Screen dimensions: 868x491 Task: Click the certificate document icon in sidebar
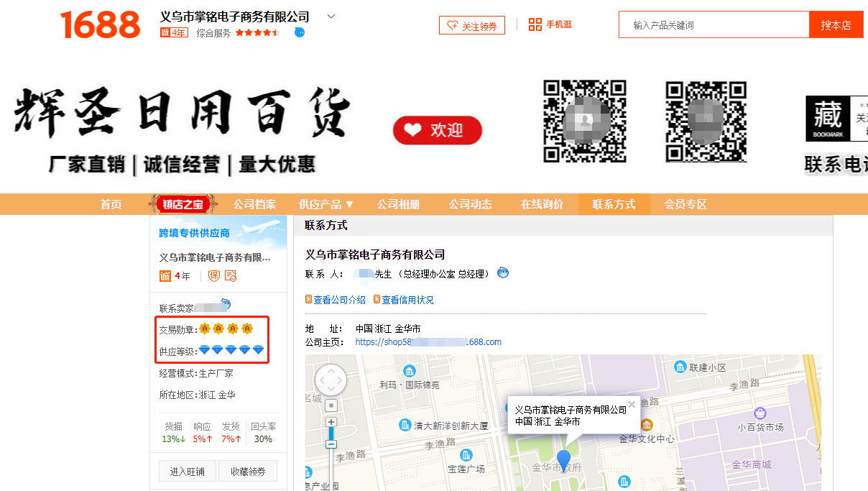point(231,276)
